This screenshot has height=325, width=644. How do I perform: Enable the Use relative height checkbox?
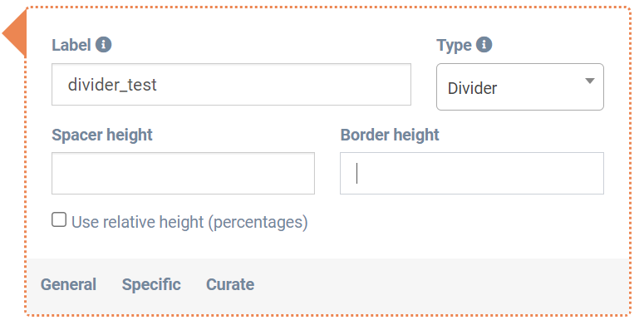[x=59, y=219]
